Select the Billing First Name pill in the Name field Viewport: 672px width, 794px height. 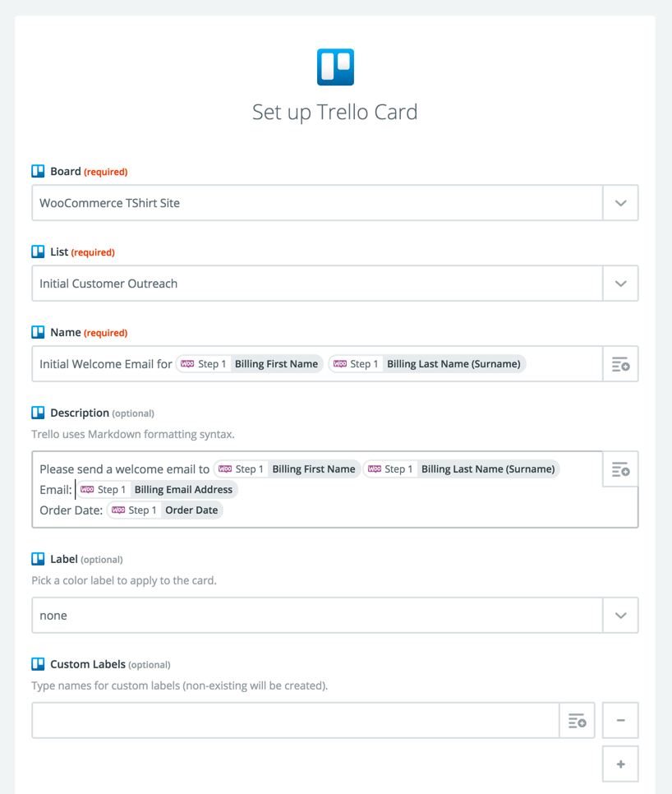pos(249,364)
